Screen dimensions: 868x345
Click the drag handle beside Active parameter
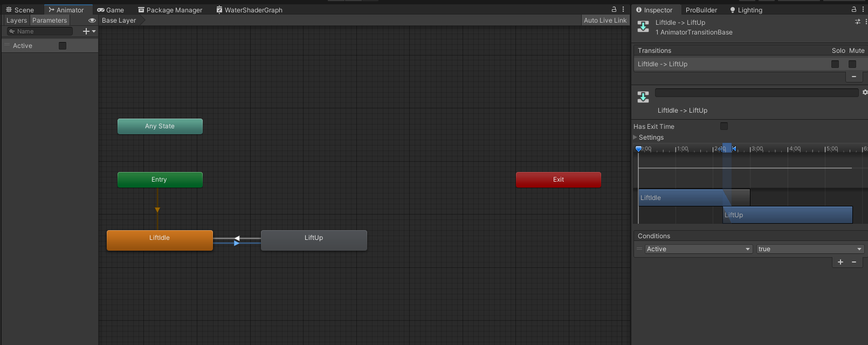[x=8, y=46]
